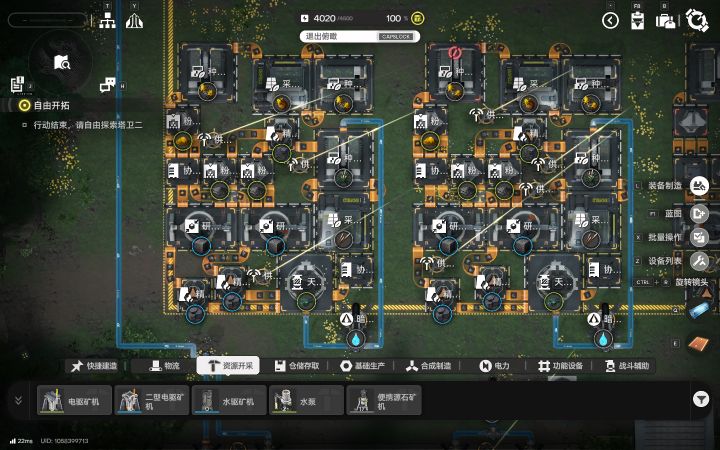Select the left 天 tower building
Screen dimensions: 720x450
click(x=306, y=282)
